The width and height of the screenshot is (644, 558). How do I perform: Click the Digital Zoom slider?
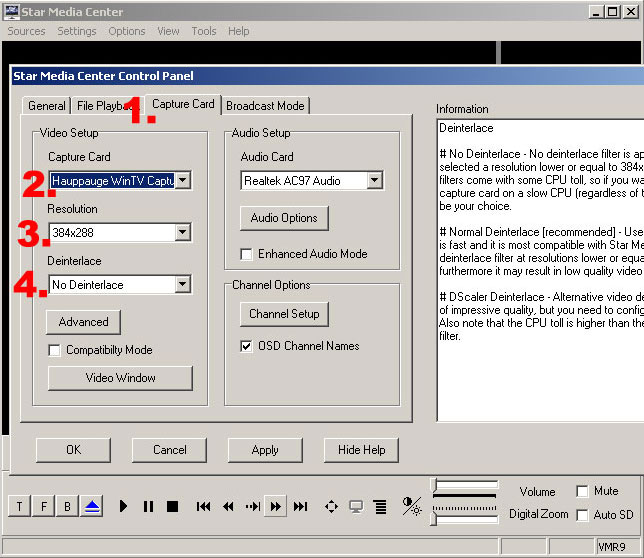[465, 518]
